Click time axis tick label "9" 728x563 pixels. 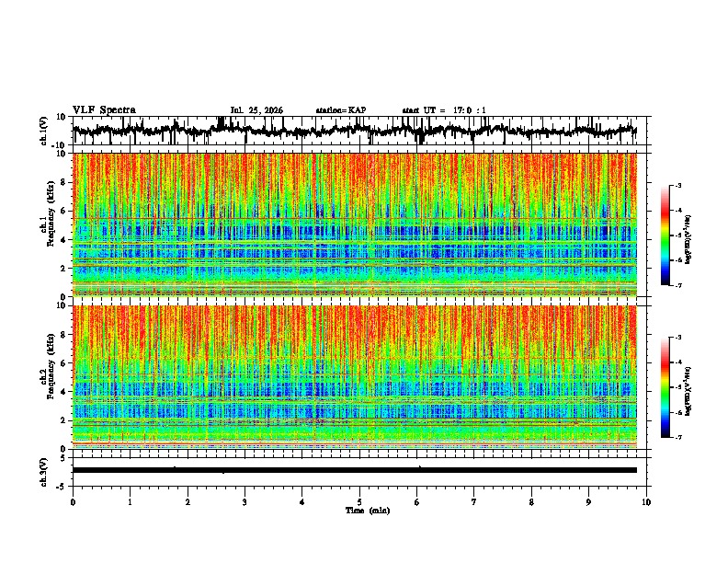click(x=589, y=502)
